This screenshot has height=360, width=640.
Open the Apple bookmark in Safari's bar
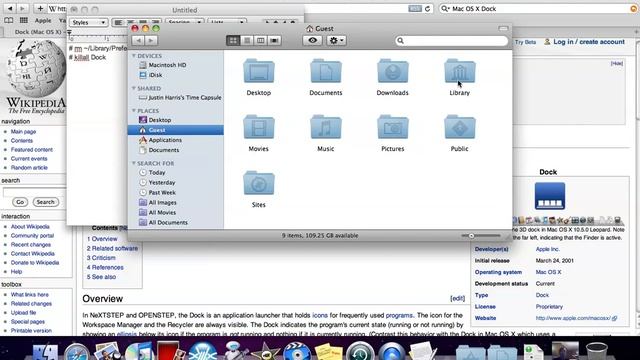click(43, 20)
